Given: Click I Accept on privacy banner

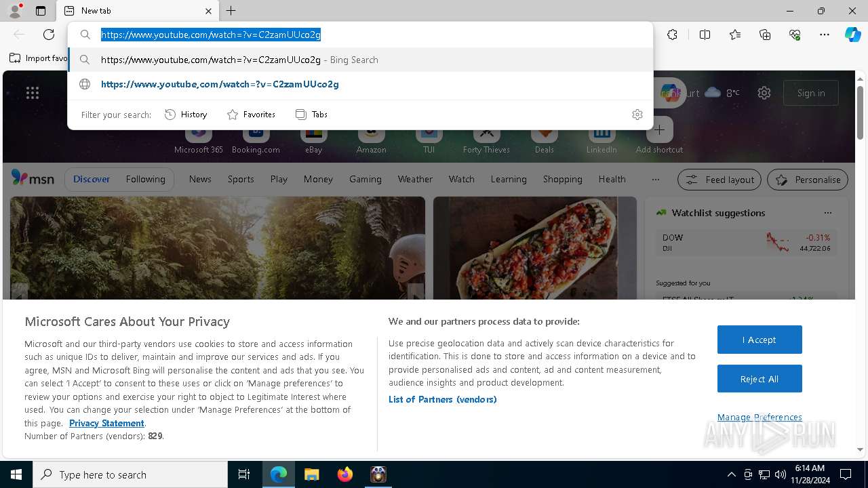Looking at the screenshot, I should pos(759,340).
